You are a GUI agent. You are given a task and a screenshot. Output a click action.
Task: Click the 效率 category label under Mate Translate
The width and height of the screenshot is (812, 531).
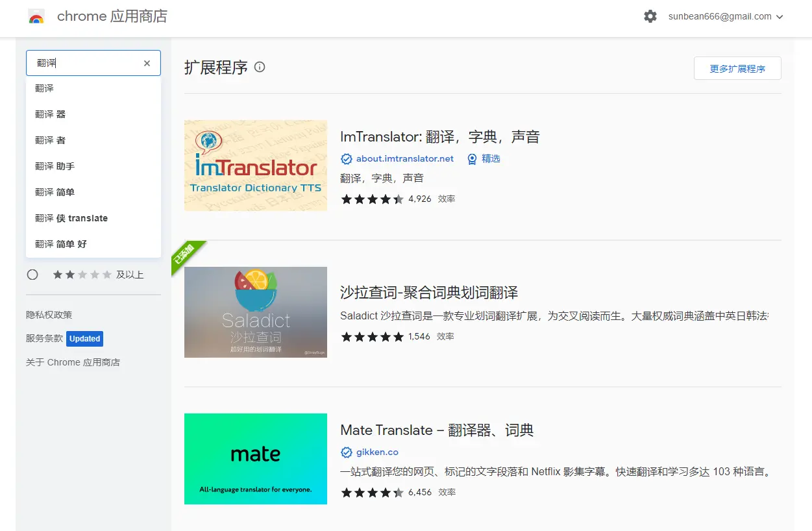click(x=447, y=493)
